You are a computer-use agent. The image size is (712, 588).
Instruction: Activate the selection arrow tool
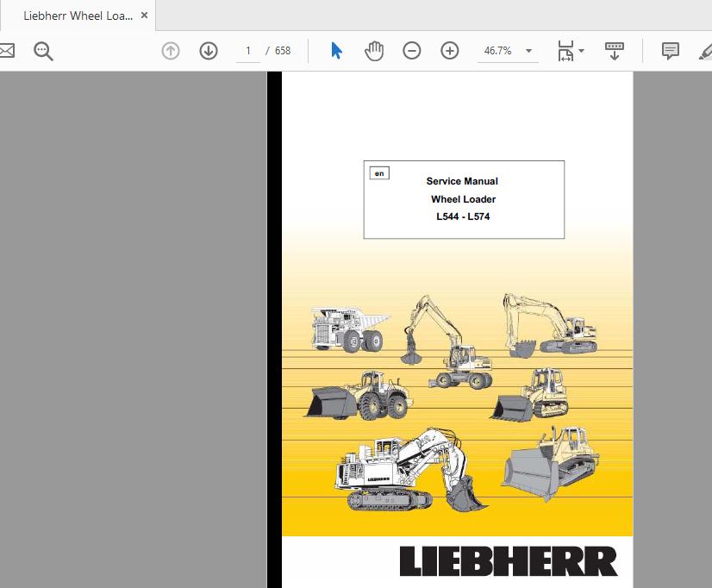pos(336,50)
